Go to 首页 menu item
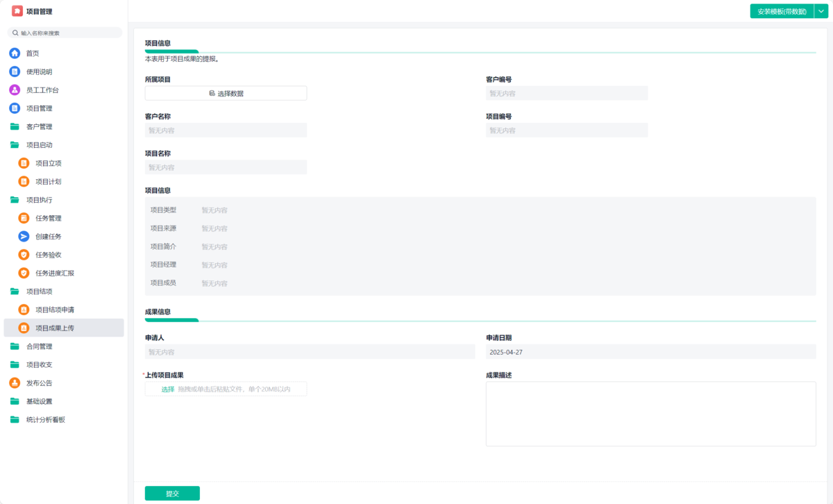Image resolution: width=833 pixels, height=504 pixels. click(64, 53)
